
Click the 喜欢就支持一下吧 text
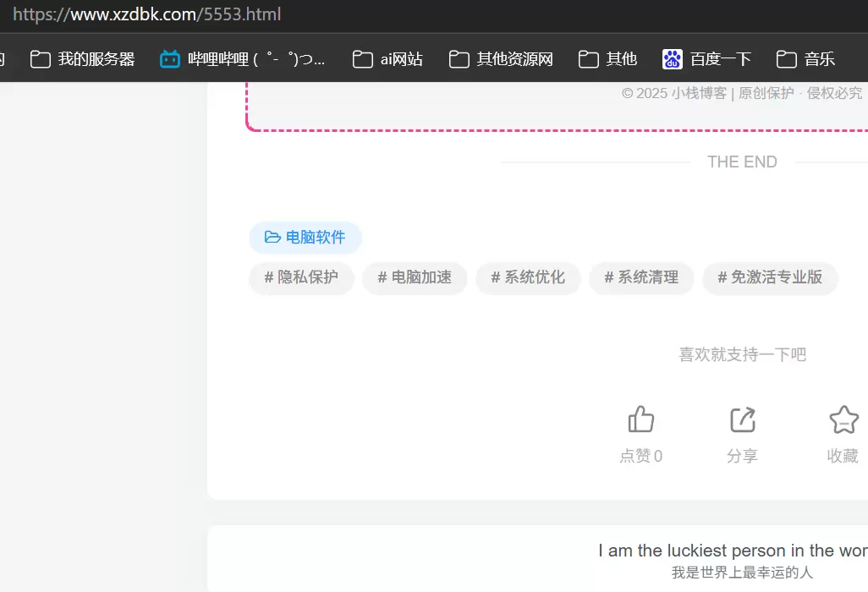coord(742,354)
